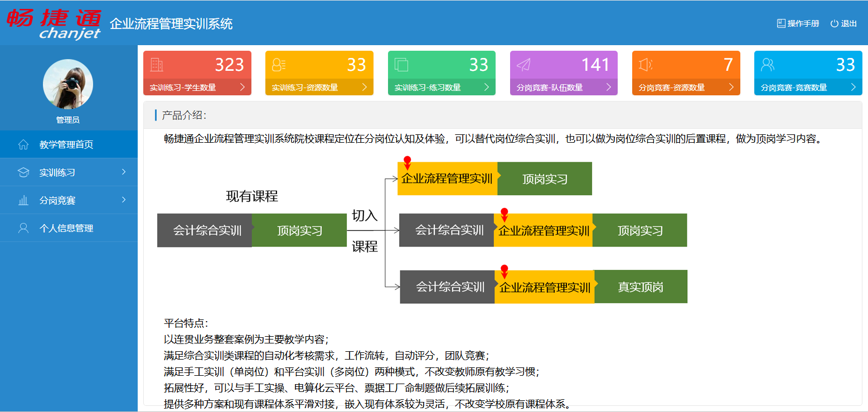Open arrow on 实训练习-资源数量 card

365,87
